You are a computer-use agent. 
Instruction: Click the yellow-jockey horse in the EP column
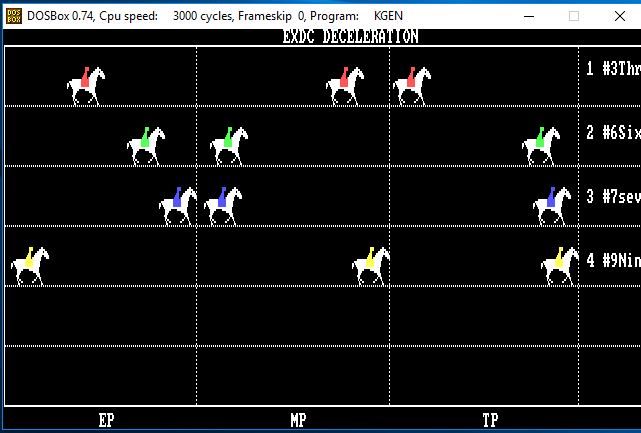pyautogui.click(x=30, y=266)
